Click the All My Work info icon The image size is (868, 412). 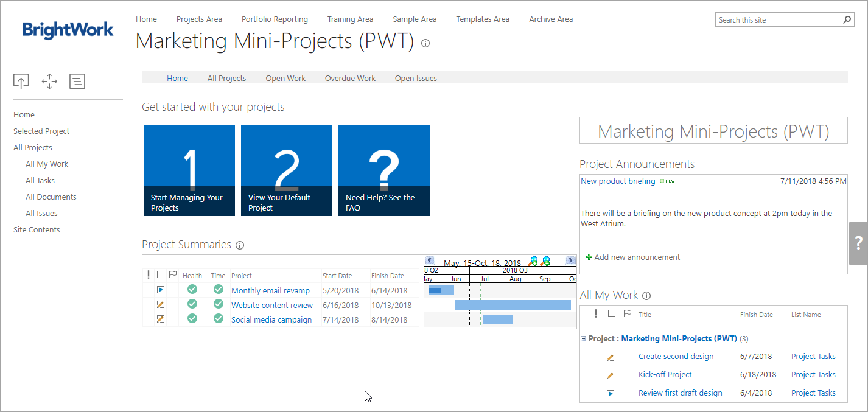646,296
